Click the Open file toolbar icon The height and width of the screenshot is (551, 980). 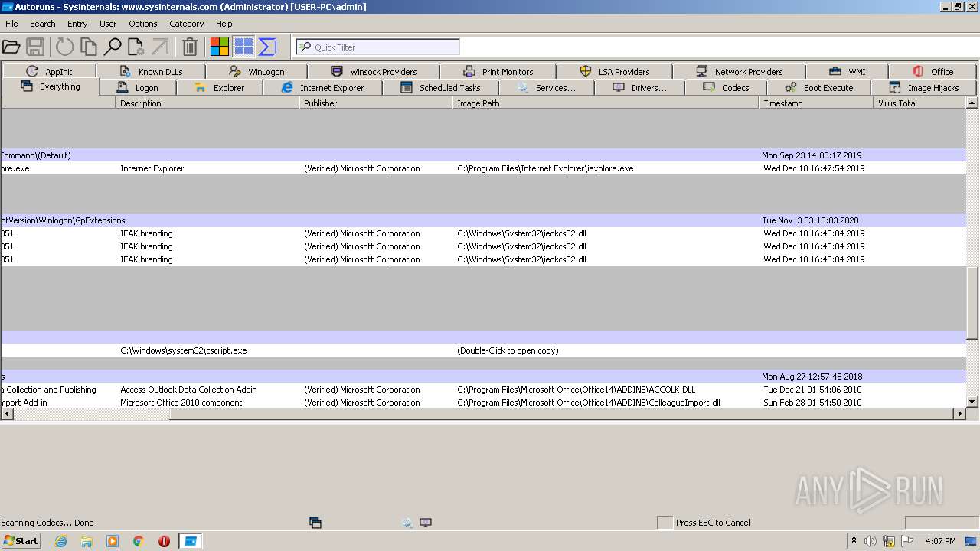click(x=11, y=47)
